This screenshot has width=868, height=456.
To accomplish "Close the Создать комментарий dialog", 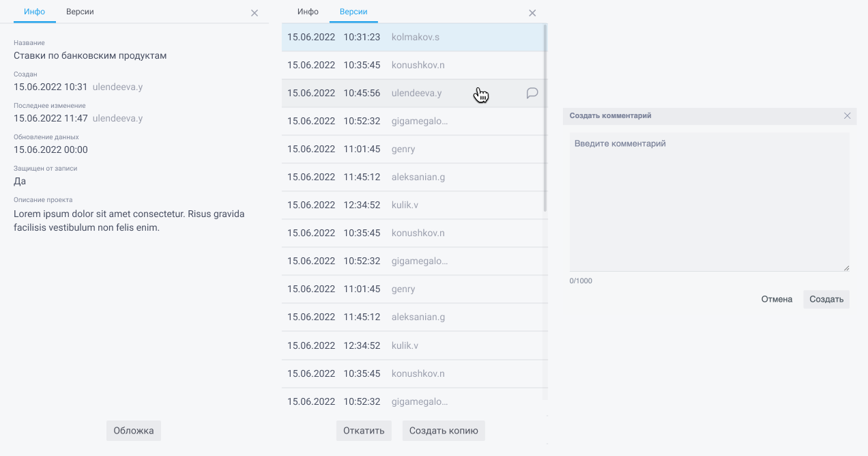I will pyautogui.click(x=847, y=116).
